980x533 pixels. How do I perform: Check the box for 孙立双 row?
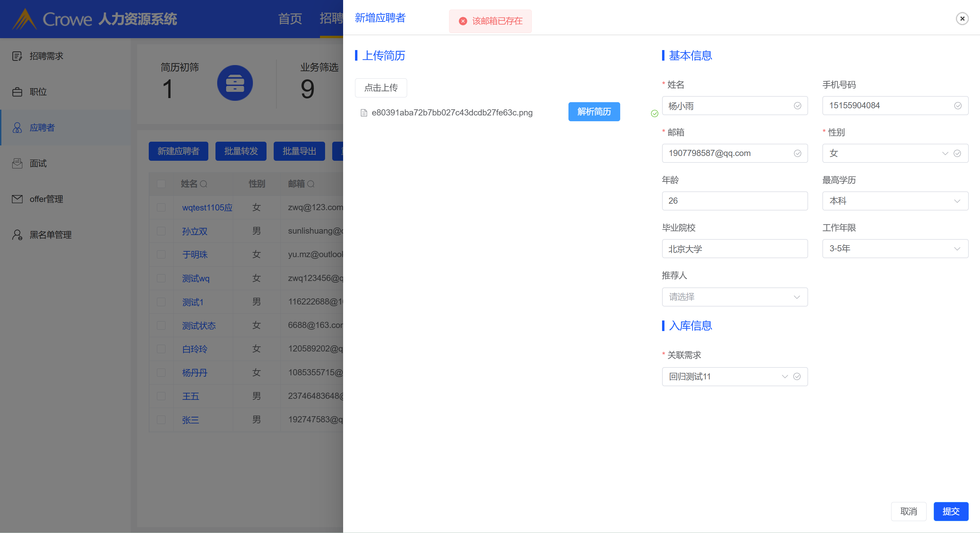161,231
